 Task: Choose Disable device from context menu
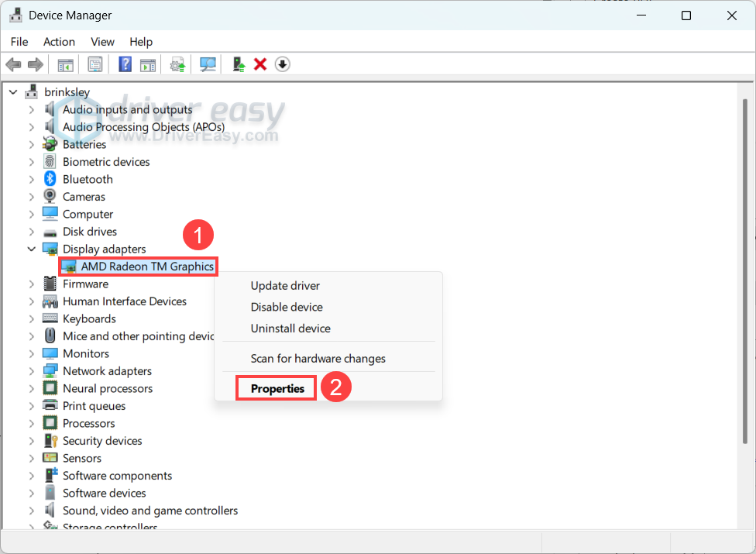tap(287, 307)
